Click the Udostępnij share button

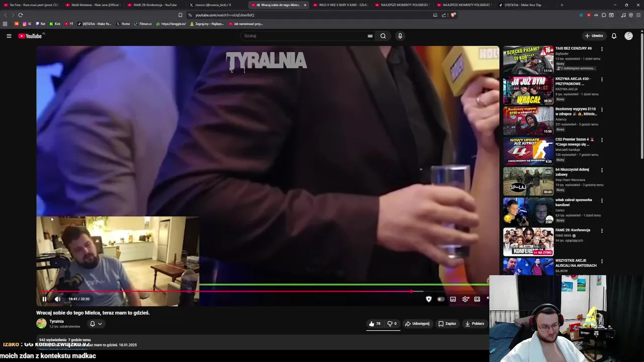[x=417, y=324]
